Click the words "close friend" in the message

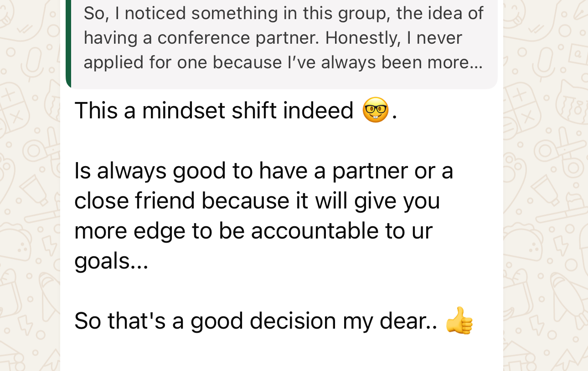[134, 201]
